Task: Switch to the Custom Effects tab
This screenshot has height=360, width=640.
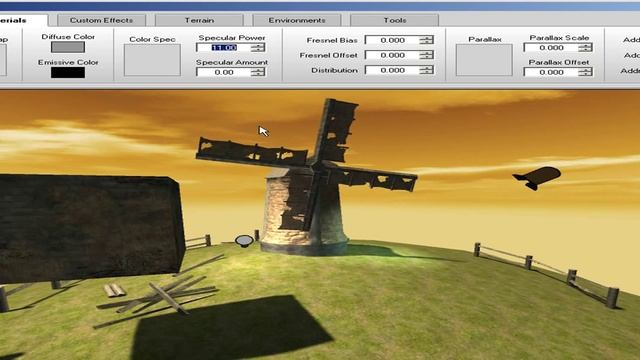Action: [102, 20]
